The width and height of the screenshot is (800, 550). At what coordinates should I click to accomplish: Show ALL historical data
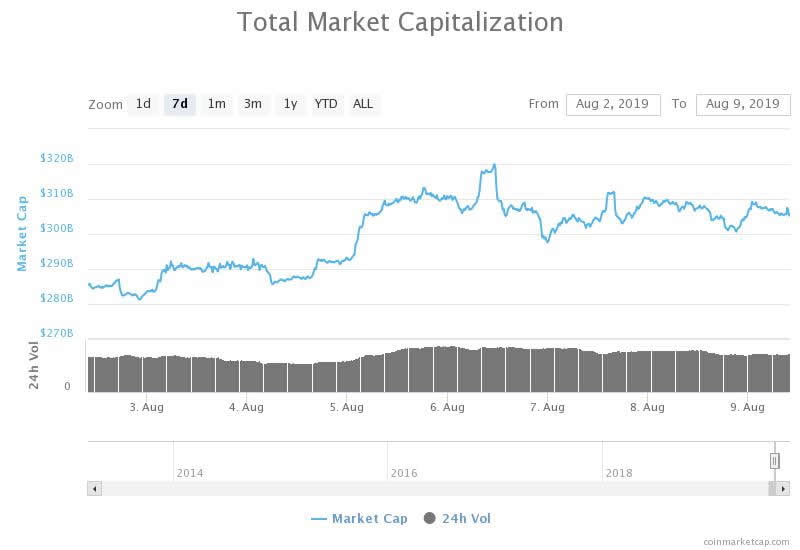click(363, 104)
